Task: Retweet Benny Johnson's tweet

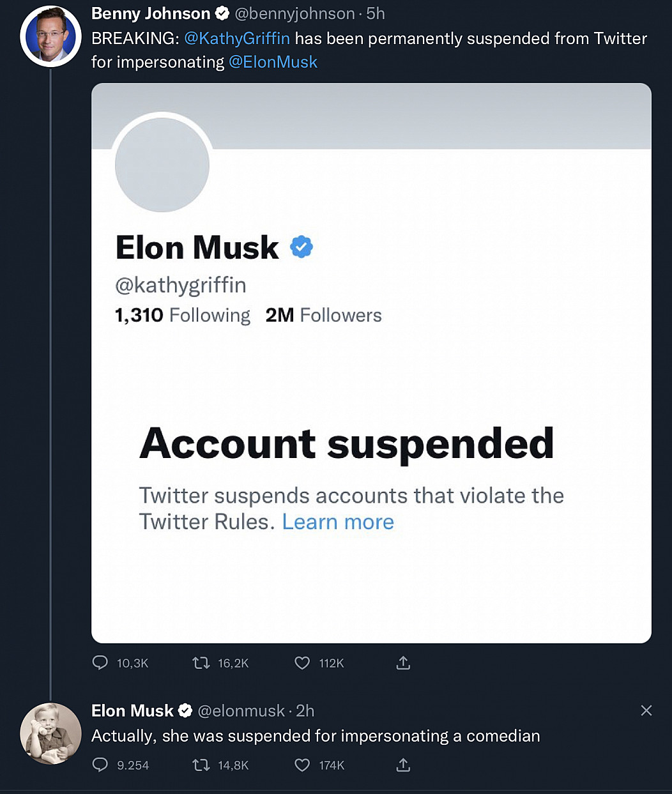Action: (201, 663)
